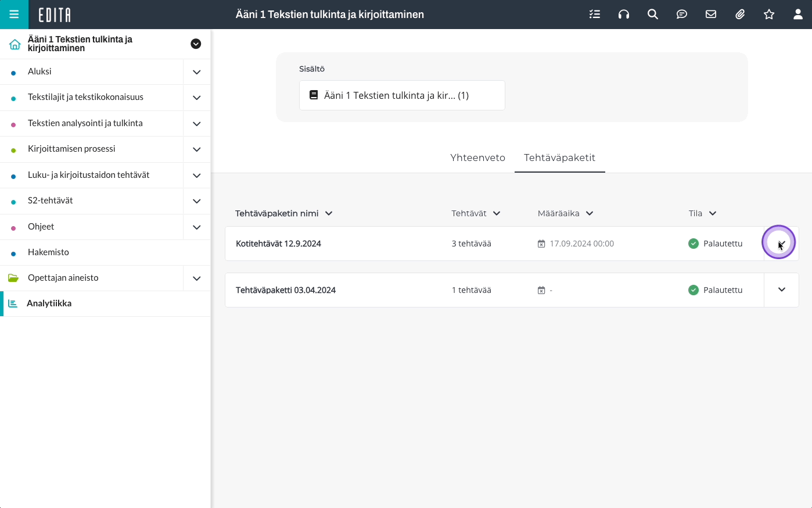
Task: Click the '3 tehtävää' cell
Action: coord(471,244)
